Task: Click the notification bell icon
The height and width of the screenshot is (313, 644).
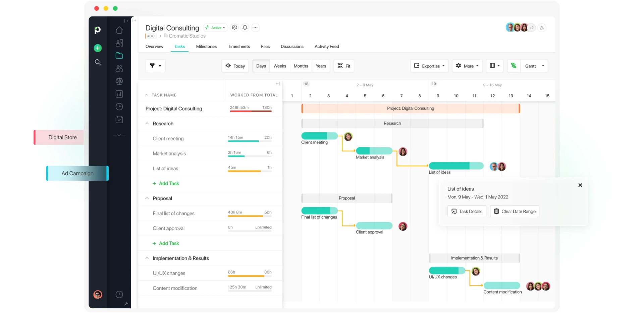Action: [x=245, y=28]
